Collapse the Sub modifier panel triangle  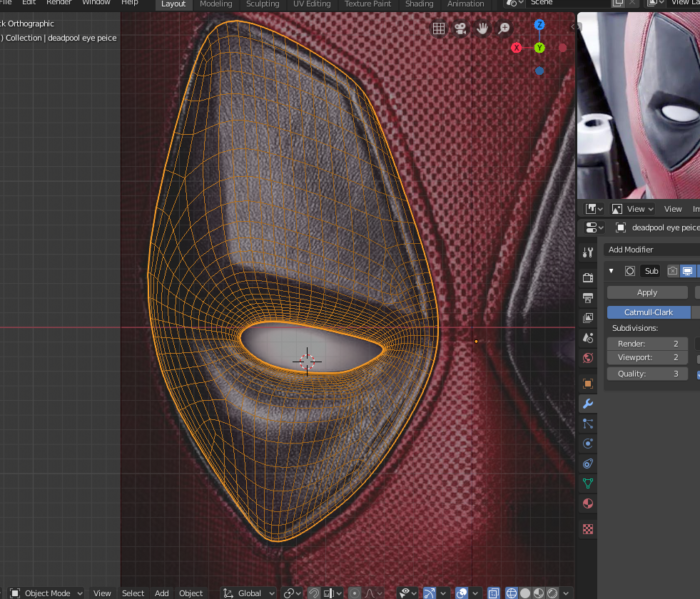[x=611, y=271]
